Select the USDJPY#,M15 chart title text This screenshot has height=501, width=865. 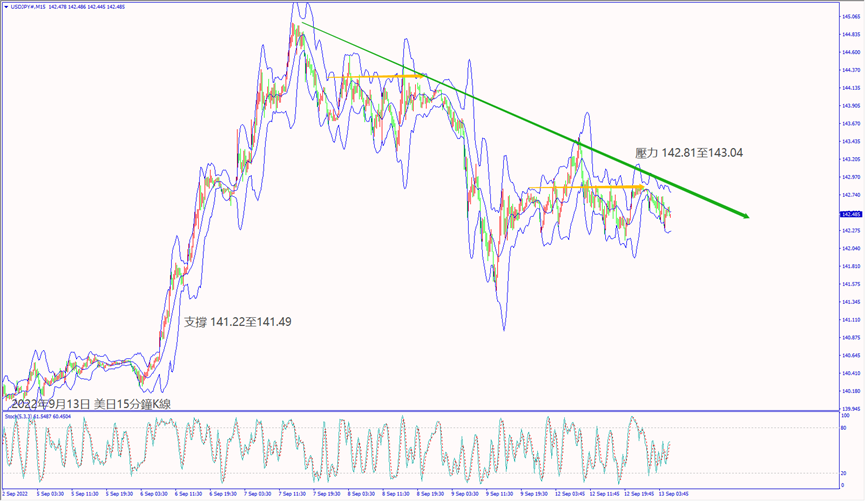[32, 7]
